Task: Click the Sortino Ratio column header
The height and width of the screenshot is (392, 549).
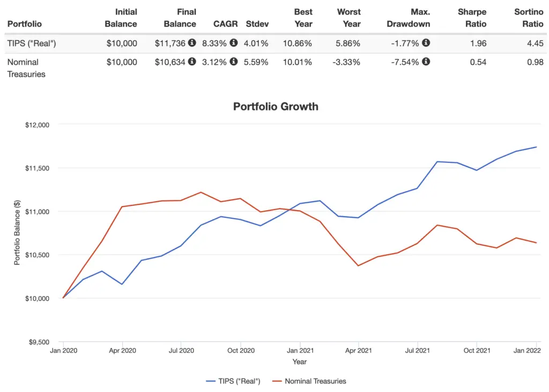Action: tap(529, 18)
